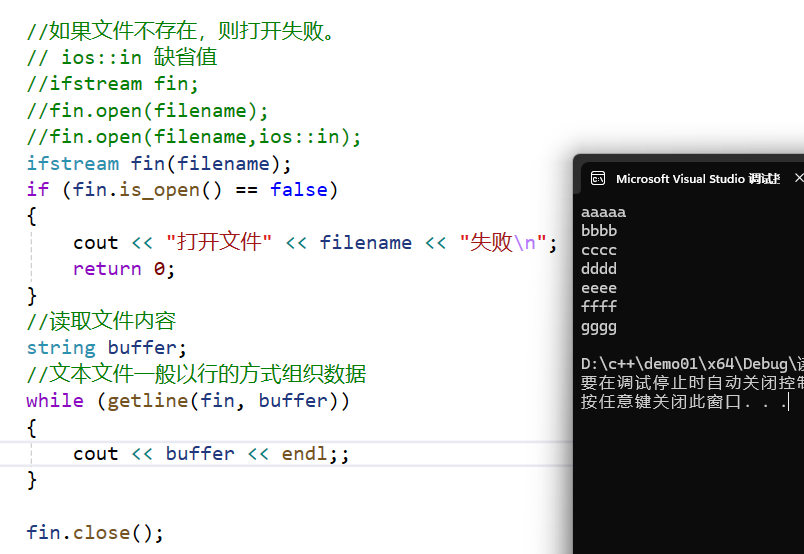The height and width of the screenshot is (554, 804).
Task: Click the "while" keyword
Action: tap(55, 401)
